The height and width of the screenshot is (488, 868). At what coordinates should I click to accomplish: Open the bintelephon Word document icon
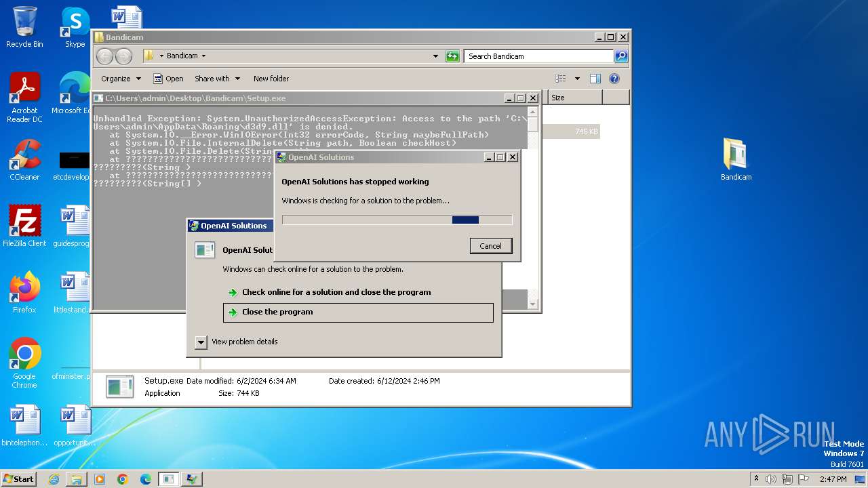[24, 426]
